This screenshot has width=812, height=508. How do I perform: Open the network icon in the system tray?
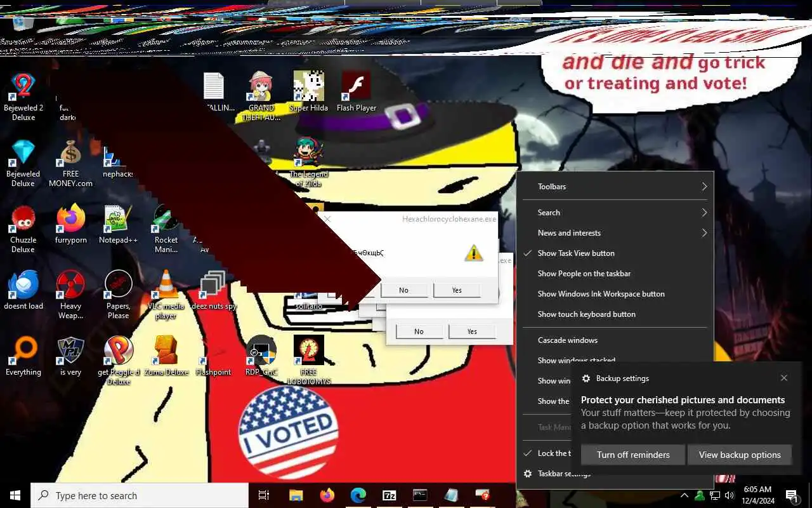(x=714, y=495)
